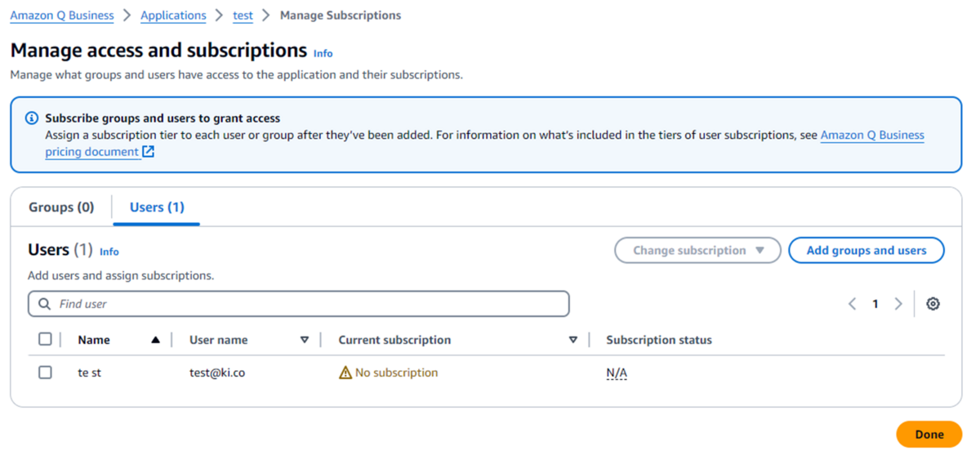
Task: Check the box for user te st
Action: [45, 373]
